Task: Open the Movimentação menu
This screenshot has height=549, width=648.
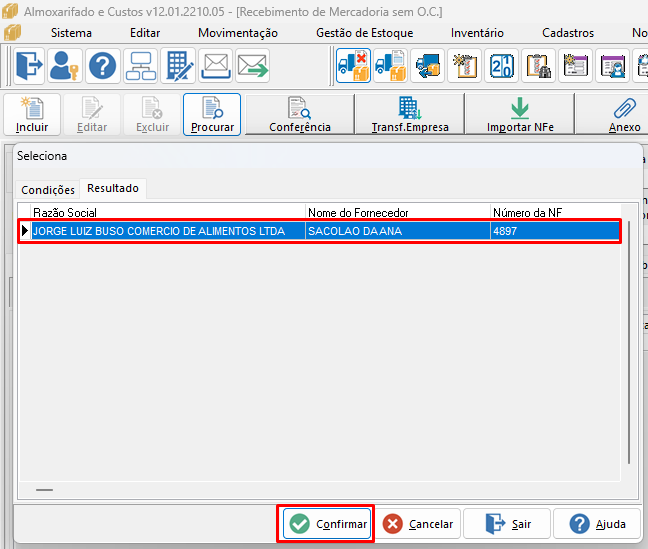Action: [x=238, y=33]
